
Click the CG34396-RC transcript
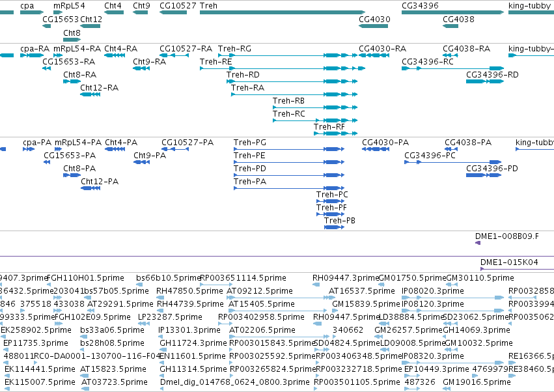452,68
